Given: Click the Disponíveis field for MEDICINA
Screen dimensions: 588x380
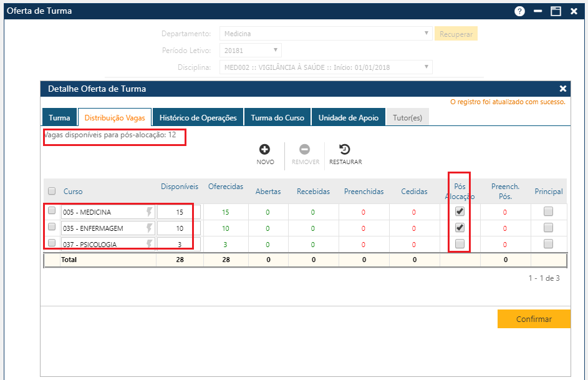Looking at the screenshot, I should click(x=179, y=212).
